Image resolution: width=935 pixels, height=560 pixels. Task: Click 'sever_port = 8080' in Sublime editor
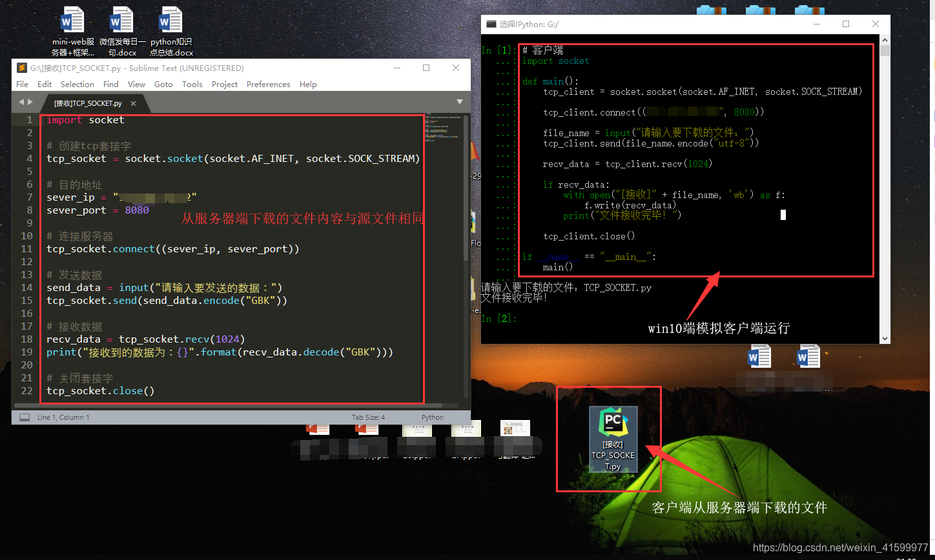tap(98, 210)
